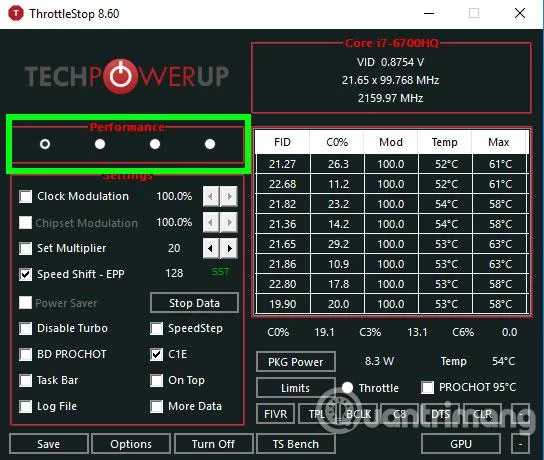Image resolution: width=544 pixels, height=460 pixels.
Task: Click the FID column header
Action: tap(282, 142)
